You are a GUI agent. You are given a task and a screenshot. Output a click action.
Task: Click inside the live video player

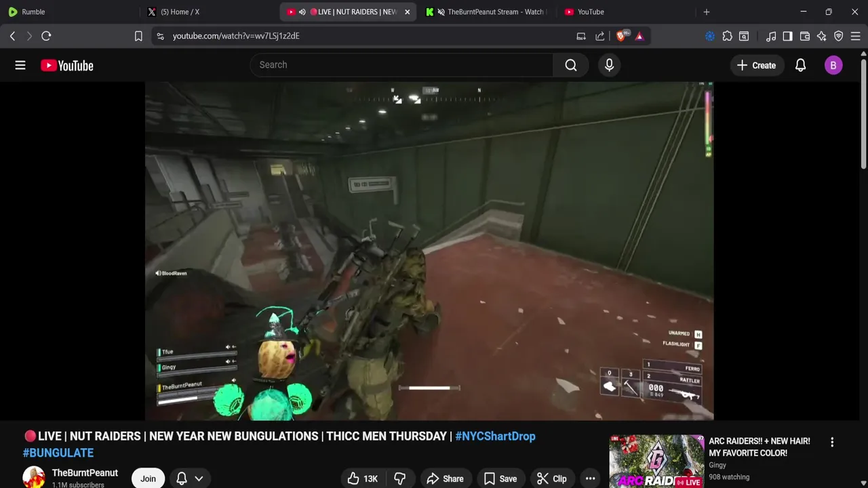(429, 251)
